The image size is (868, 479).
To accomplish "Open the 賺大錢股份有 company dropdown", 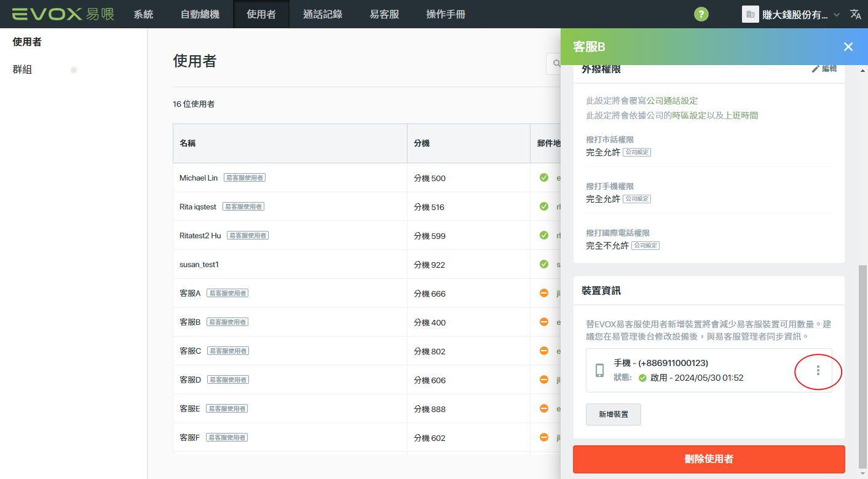I will tap(791, 14).
